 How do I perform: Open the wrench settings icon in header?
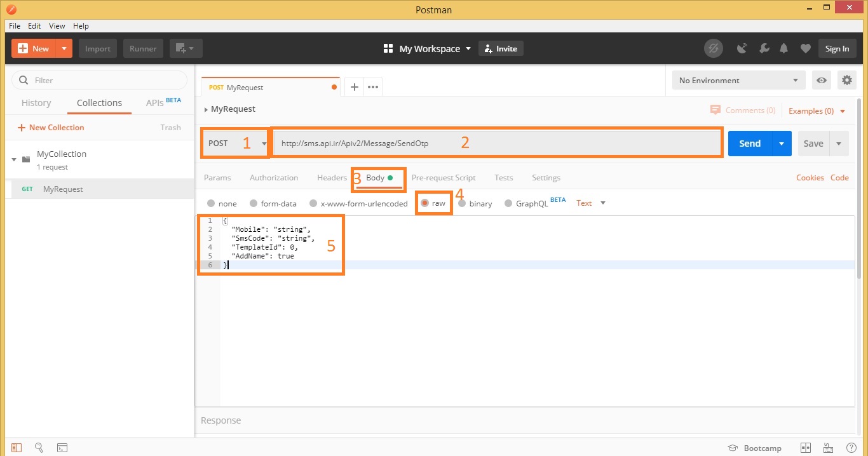[x=764, y=48]
